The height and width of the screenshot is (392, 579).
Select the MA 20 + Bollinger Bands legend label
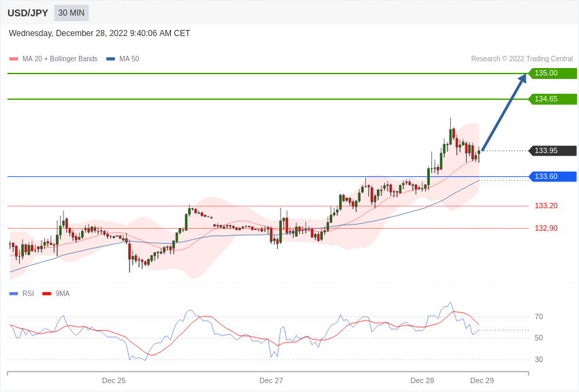click(x=60, y=59)
